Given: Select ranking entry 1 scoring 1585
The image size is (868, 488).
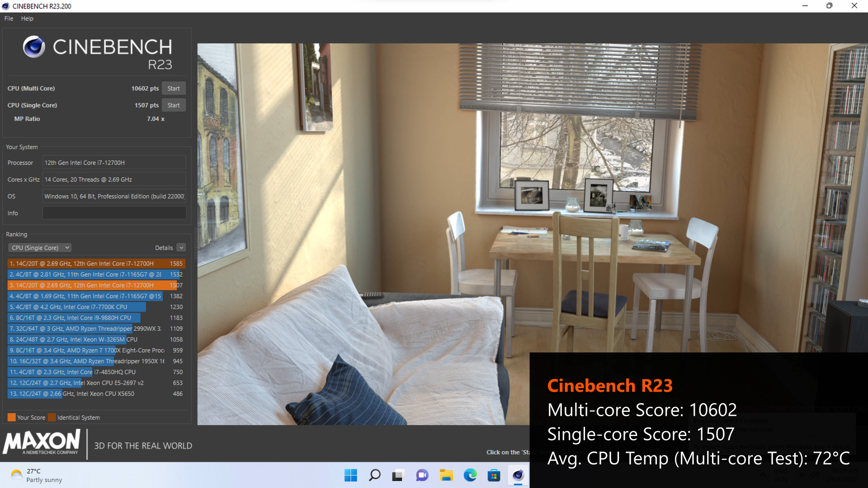Looking at the screenshot, I should click(x=96, y=263).
